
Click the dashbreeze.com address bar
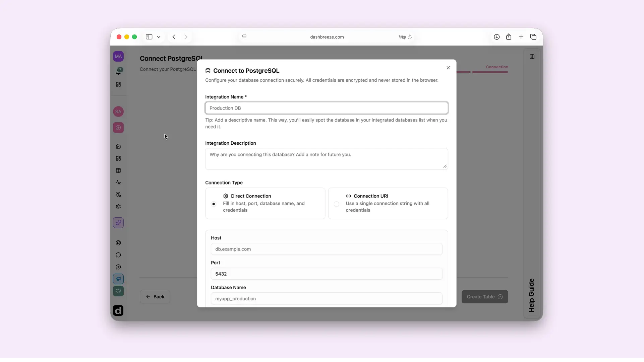pyautogui.click(x=327, y=37)
